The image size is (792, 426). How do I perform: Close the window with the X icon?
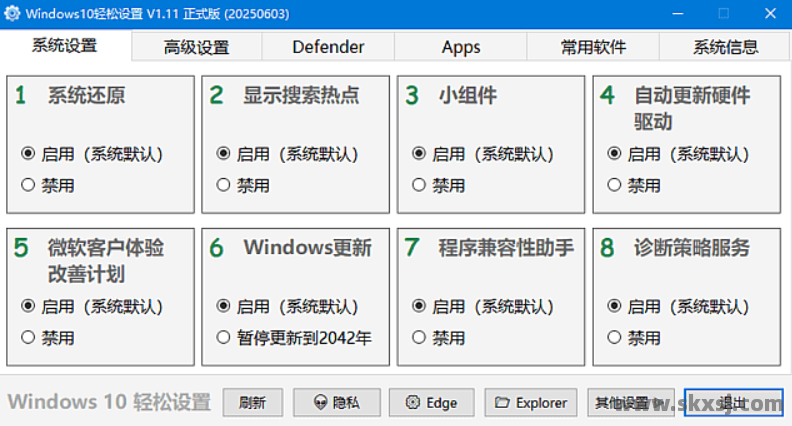tap(768, 14)
